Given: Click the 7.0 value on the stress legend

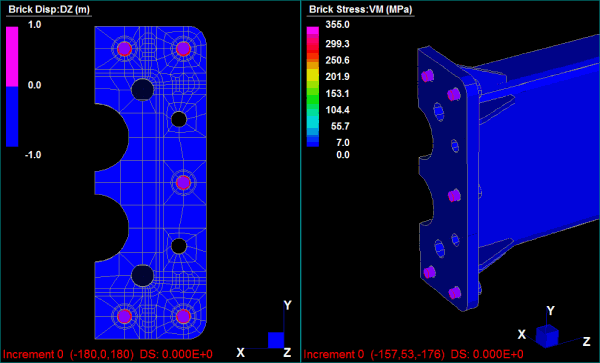Looking at the screenshot, I should click(x=342, y=143).
